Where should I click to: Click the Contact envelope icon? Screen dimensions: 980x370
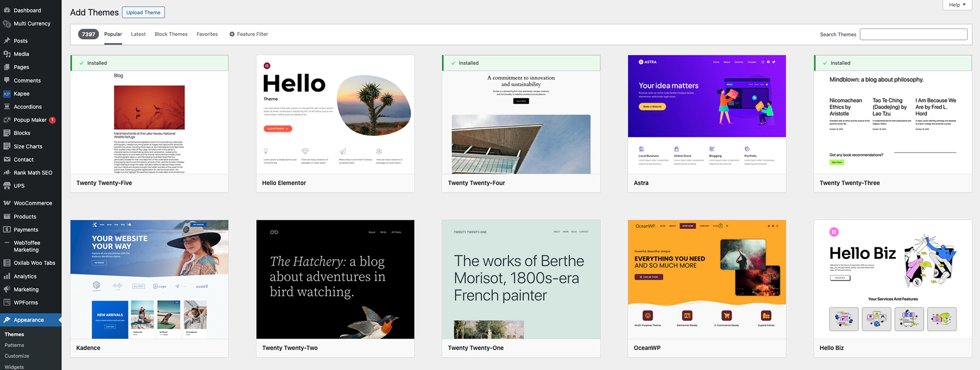point(7,159)
